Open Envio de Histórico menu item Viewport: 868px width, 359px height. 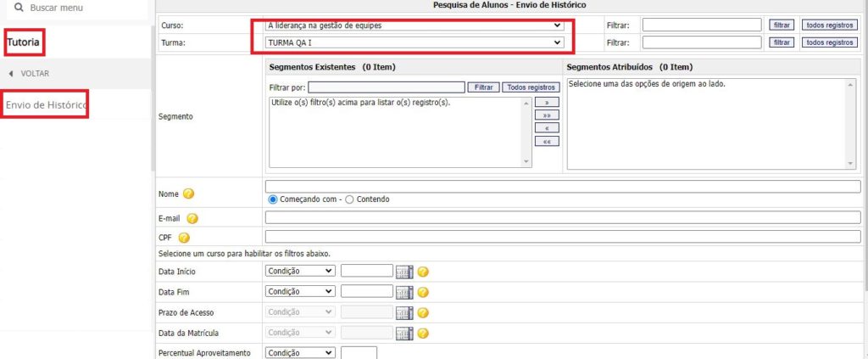(x=47, y=104)
